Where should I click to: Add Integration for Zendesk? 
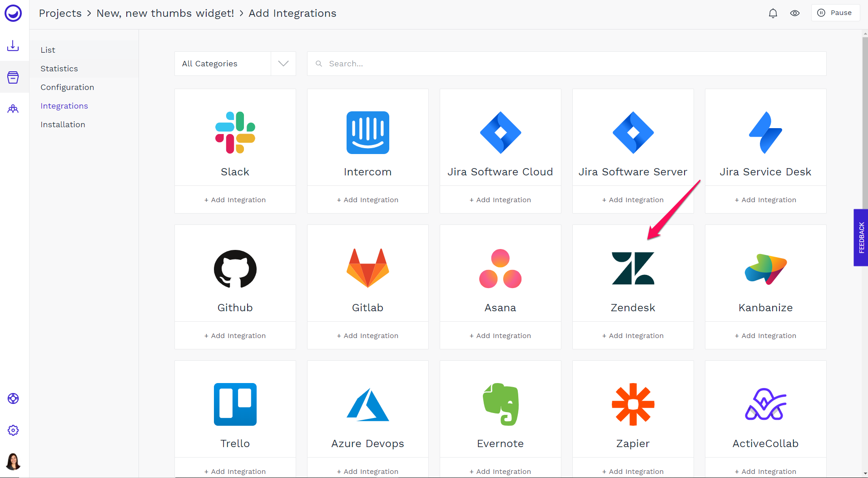click(x=633, y=336)
